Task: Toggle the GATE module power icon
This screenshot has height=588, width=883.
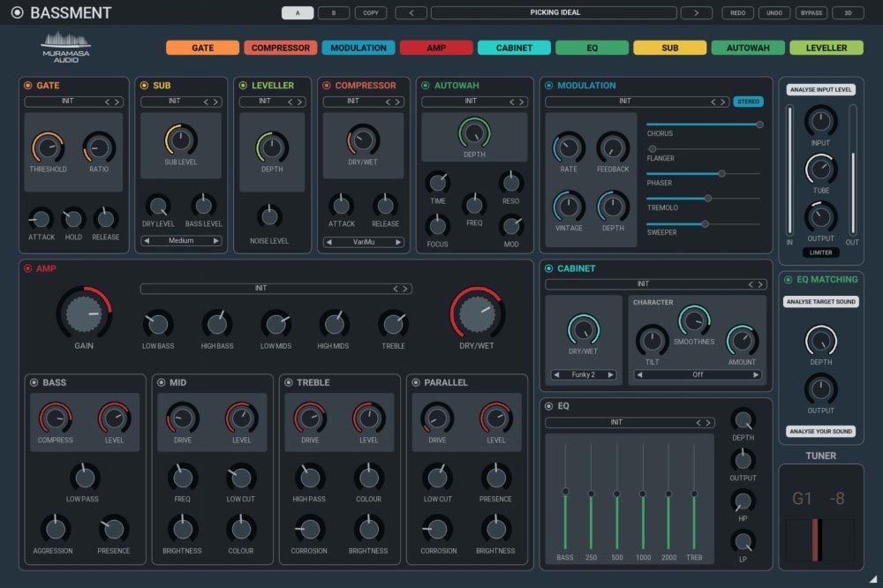Action: [26, 86]
